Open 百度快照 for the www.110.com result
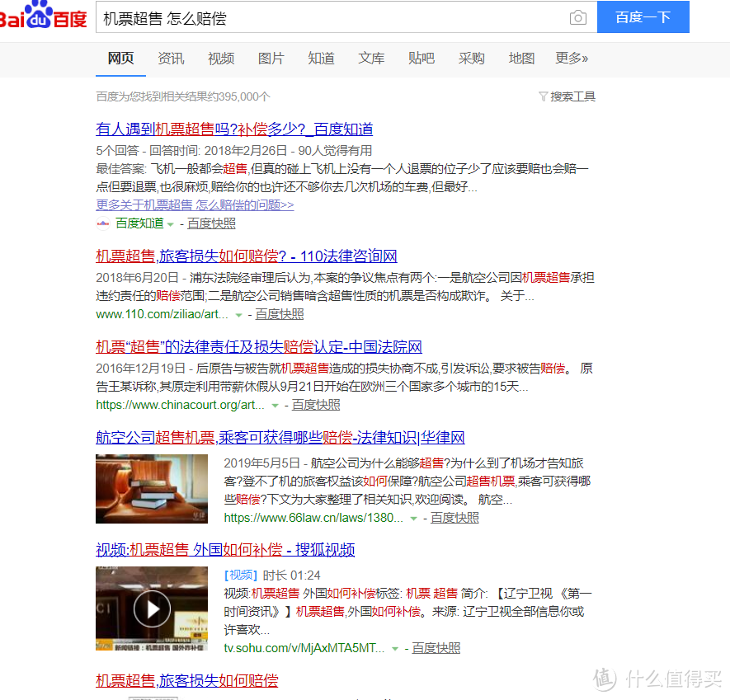This screenshot has height=700, width=730. click(280, 314)
